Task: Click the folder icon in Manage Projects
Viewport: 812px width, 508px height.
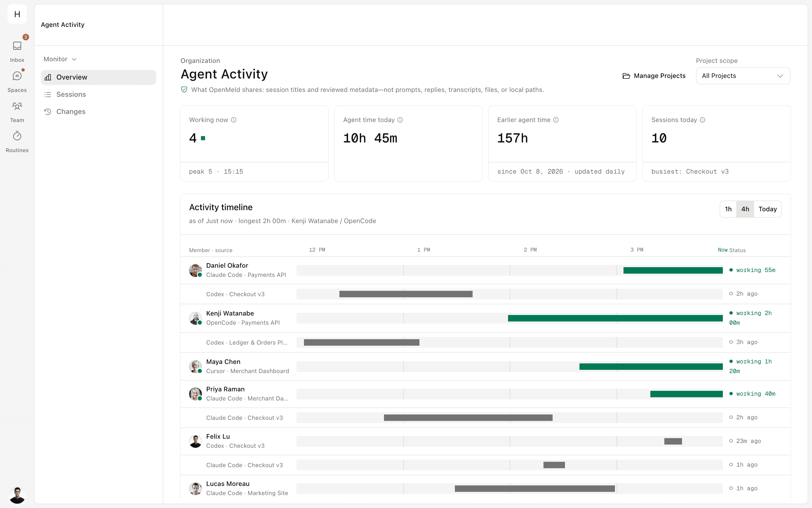Action: point(626,76)
